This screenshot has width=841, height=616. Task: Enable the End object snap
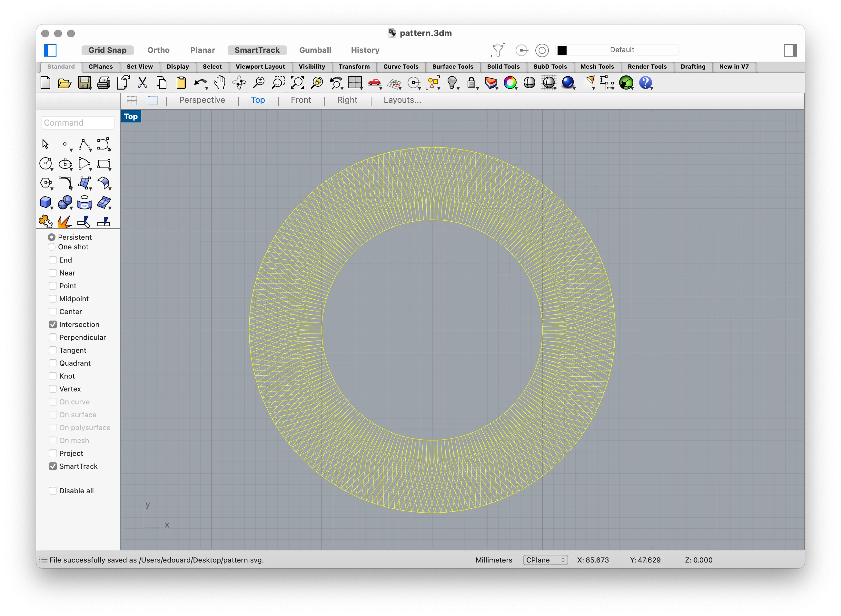(x=53, y=260)
